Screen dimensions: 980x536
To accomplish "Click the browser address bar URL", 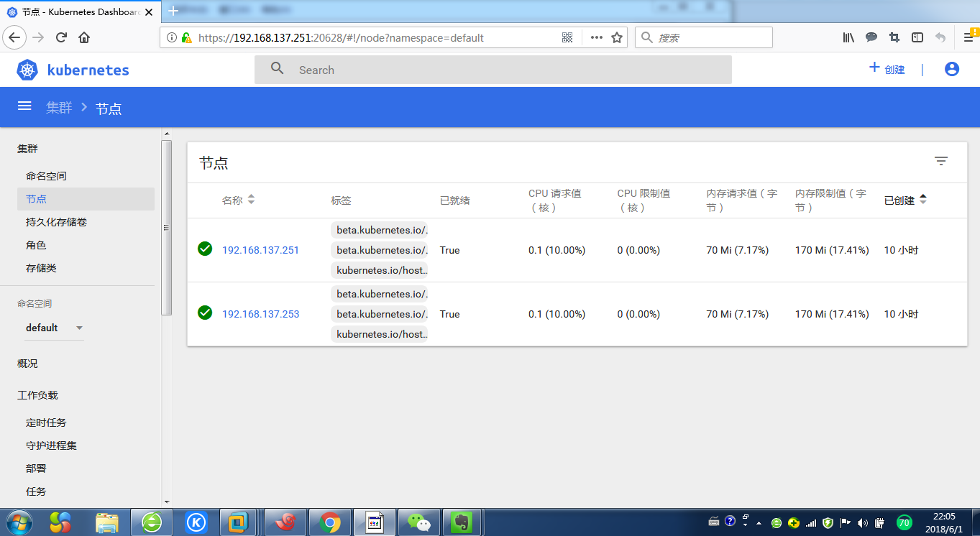I will click(x=341, y=37).
